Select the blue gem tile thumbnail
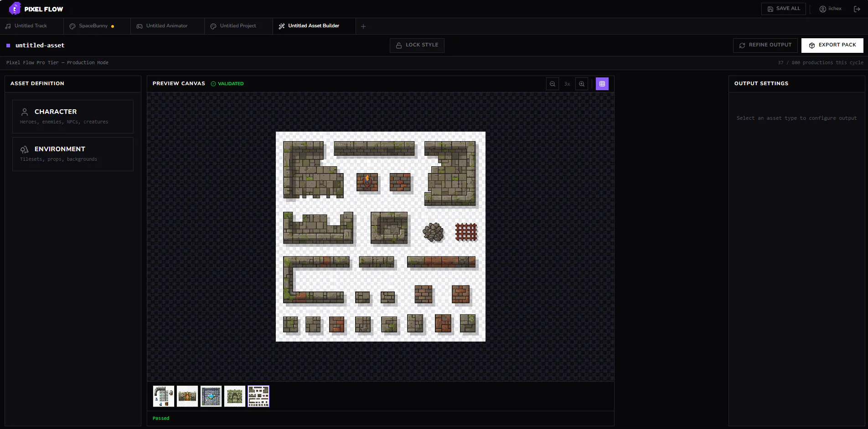The width and height of the screenshot is (868, 429). click(211, 396)
